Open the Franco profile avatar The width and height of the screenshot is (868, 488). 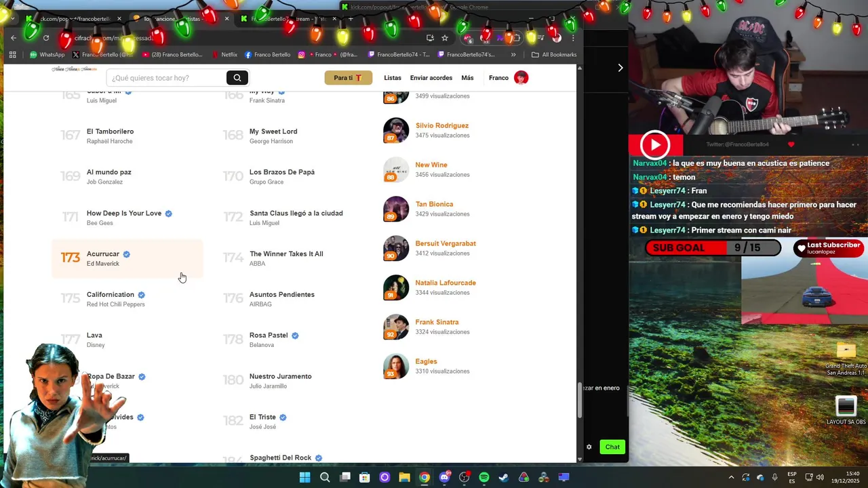pyautogui.click(x=521, y=78)
